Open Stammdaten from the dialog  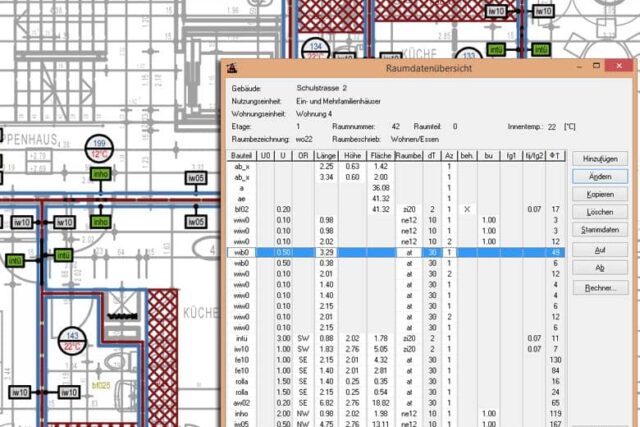(606, 230)
